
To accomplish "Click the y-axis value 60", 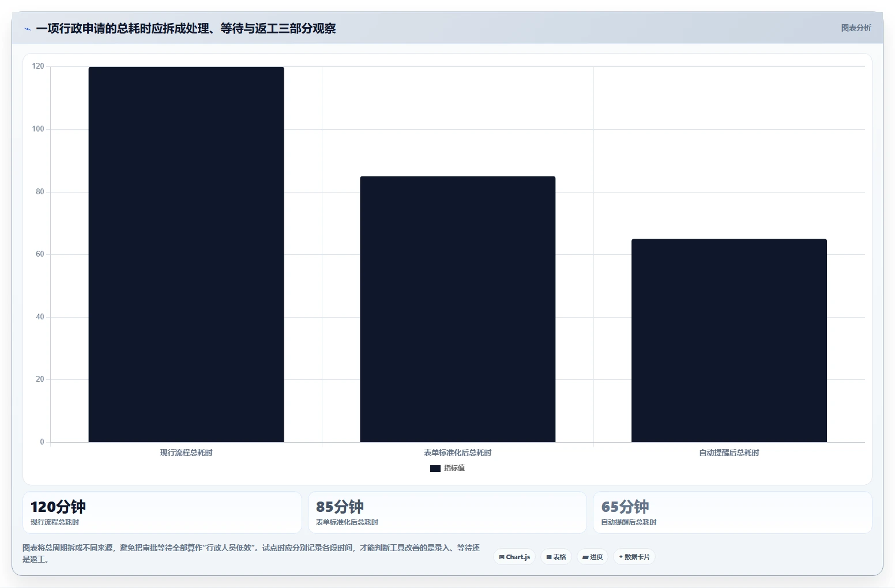I will 40,254.
